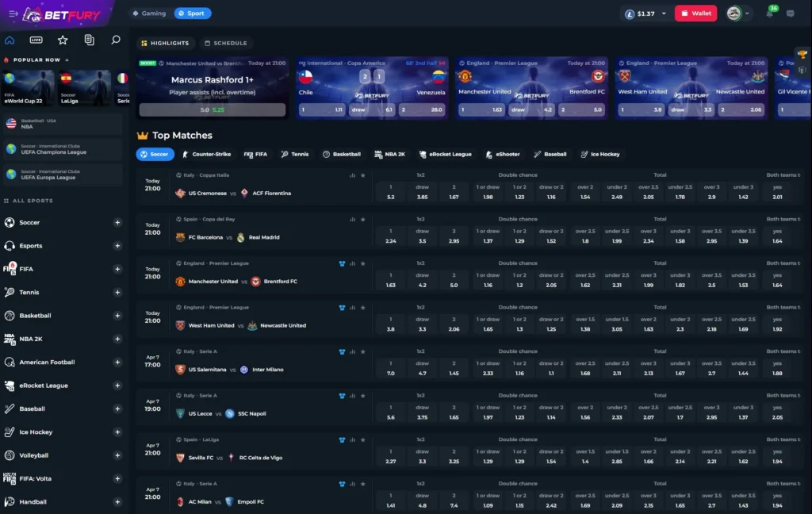Click jersey icon for US Salernitana match
The image size is (812, 514).
[x=342, y=351]
